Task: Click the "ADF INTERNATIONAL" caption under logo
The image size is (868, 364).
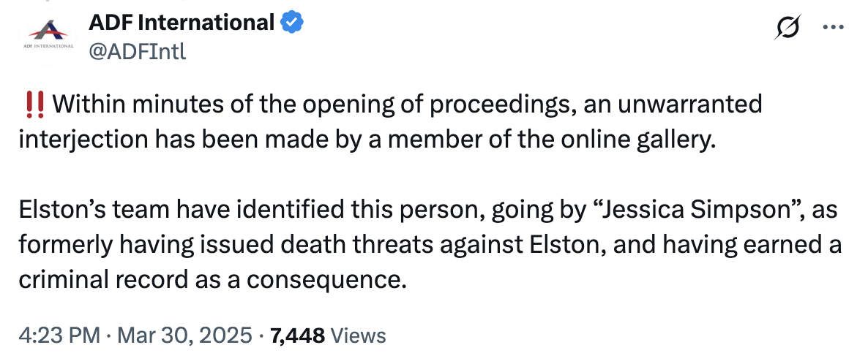Action: [48, 47]
